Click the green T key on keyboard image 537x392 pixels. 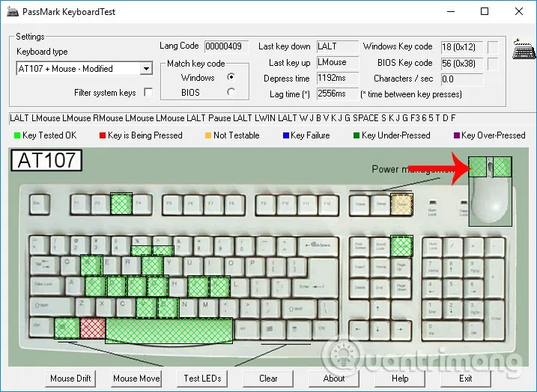[x=152, y=266]
